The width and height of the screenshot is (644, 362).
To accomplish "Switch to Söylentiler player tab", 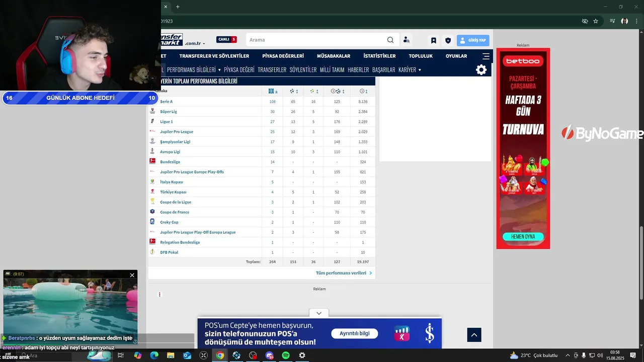I will click(303, 70).
